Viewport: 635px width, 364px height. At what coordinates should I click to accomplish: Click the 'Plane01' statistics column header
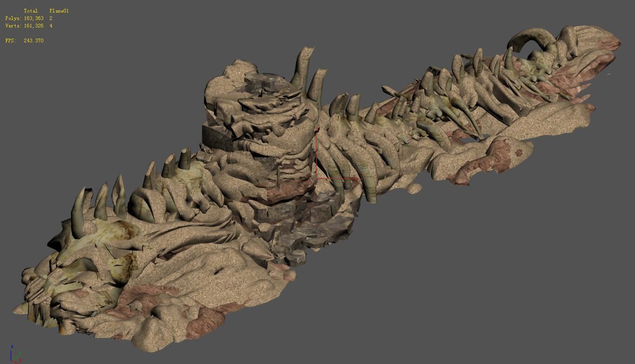click(x=59, y=11)
